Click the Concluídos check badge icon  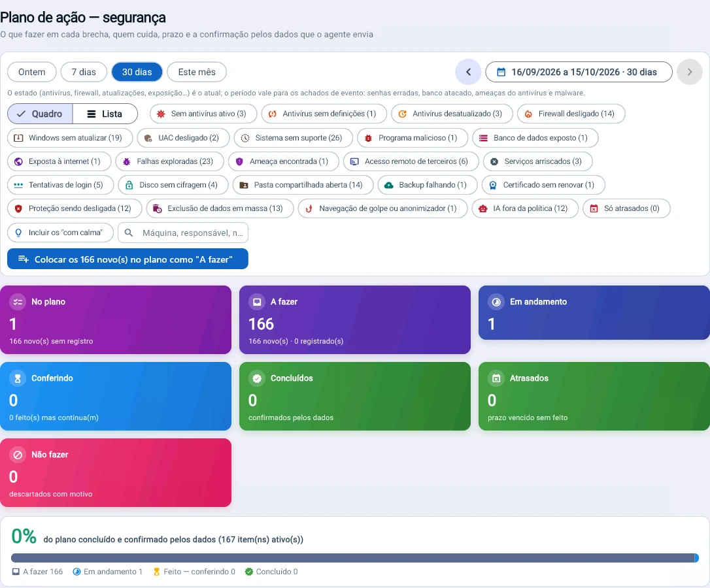click(x=257, y=378)
